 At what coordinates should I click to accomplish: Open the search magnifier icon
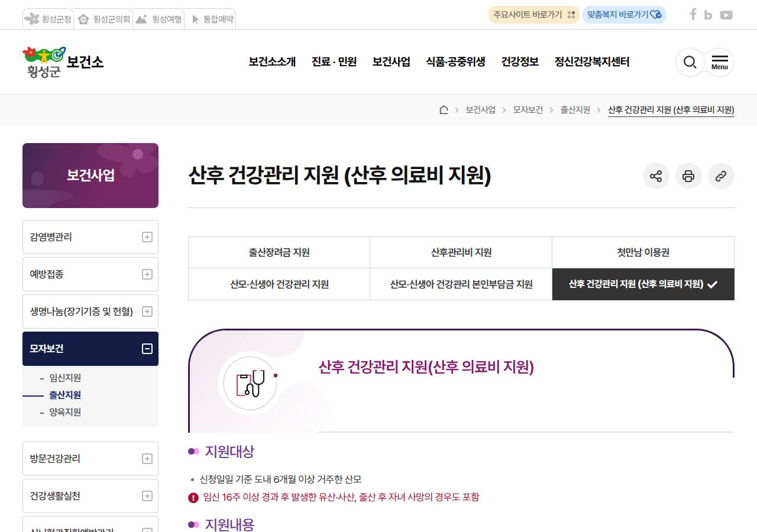[690, 62]
